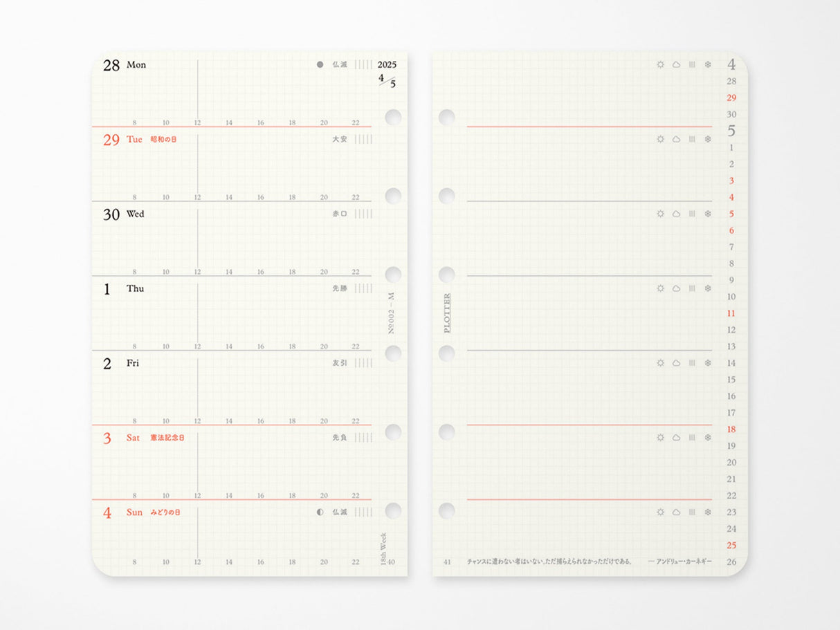Screen dimensions: 840x630
Task: Click the moon phase icon next to 仏滅 on Monday 28
Action: [x=318, y=64]
